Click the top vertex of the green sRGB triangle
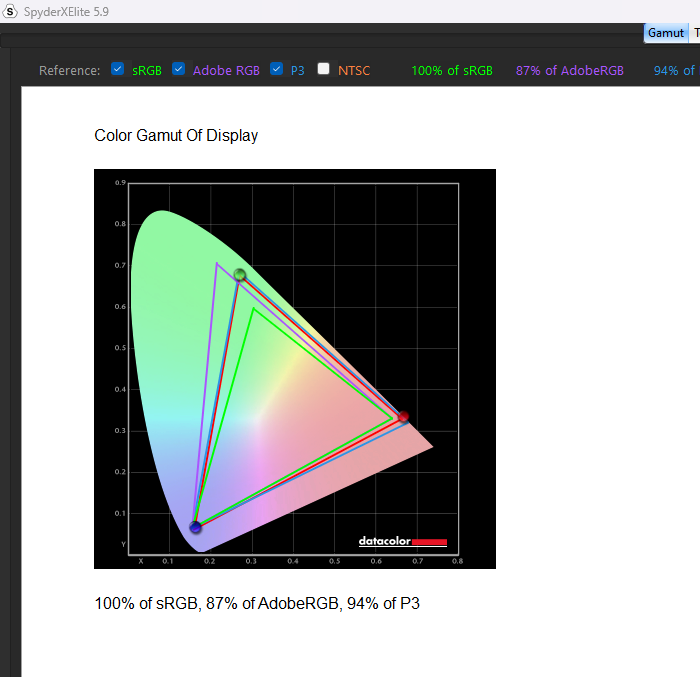Viewport: 700px width, 677px height. click(x=254, y=308)
